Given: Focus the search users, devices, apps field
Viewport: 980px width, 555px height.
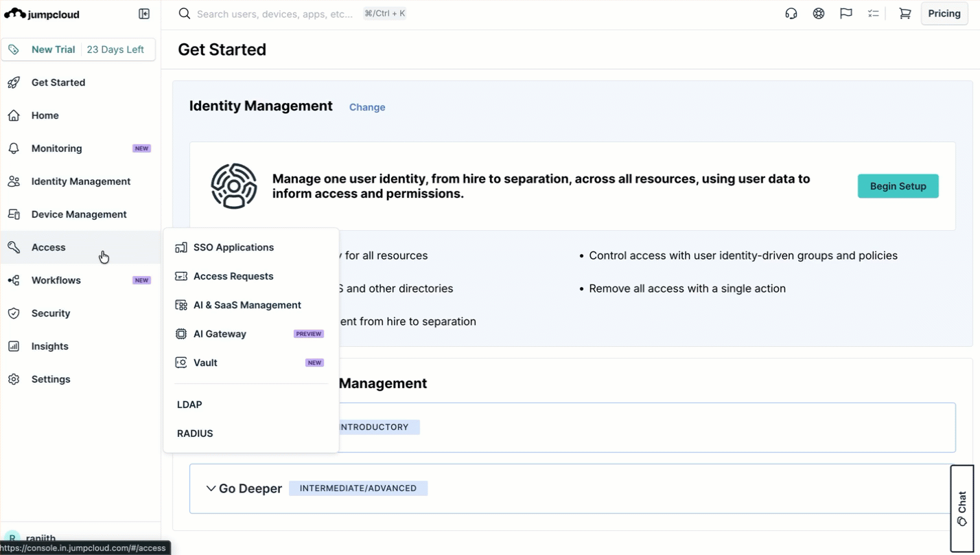Looking at the screenshot, I should 275,14.
